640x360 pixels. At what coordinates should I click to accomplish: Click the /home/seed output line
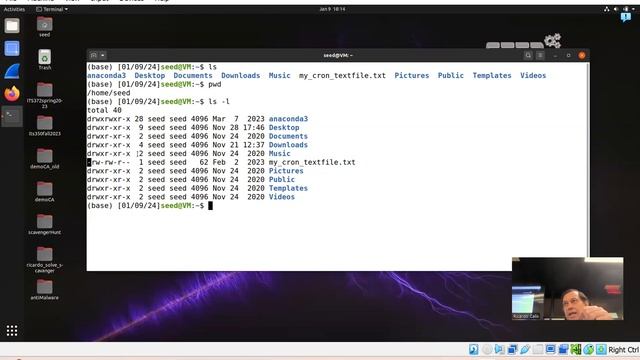109,93
